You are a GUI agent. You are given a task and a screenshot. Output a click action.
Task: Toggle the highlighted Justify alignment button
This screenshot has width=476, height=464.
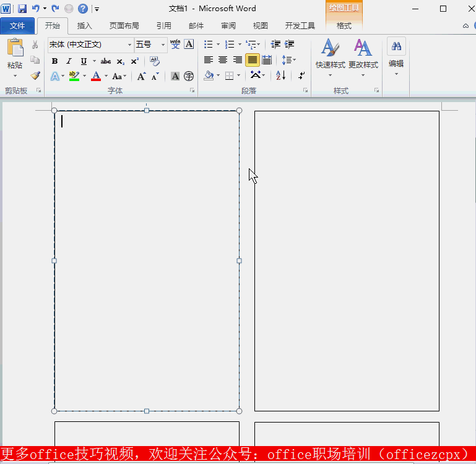252,60
